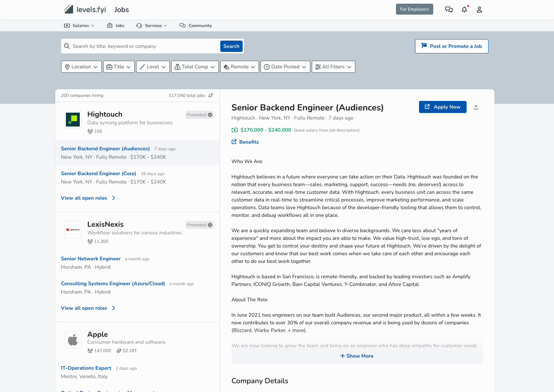Open the Jobs nav item
This screenshot has height=392, width=554.
[116, 26]
